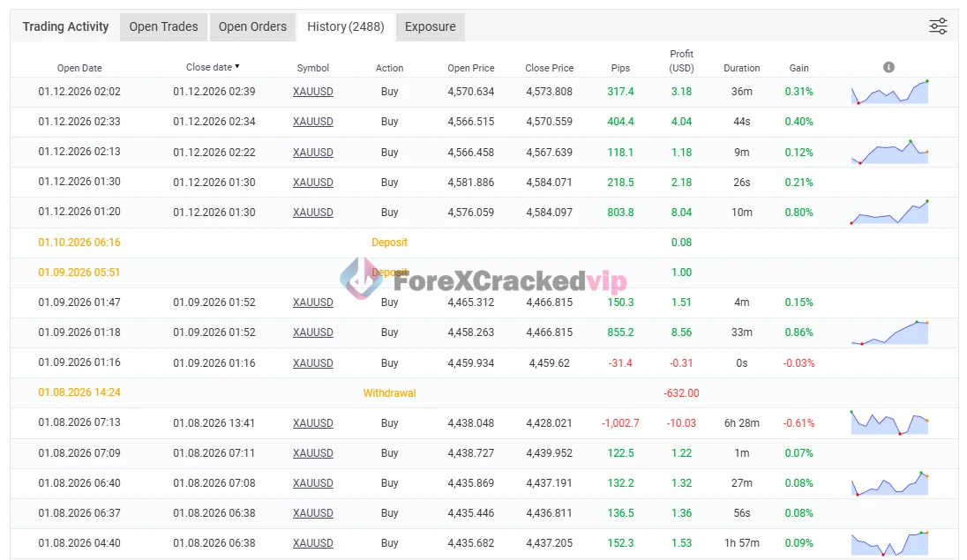Open mini chart for the -1,002.7 pips trade
The height and width of the screenshot is (560, 967).
coord(889,423)
